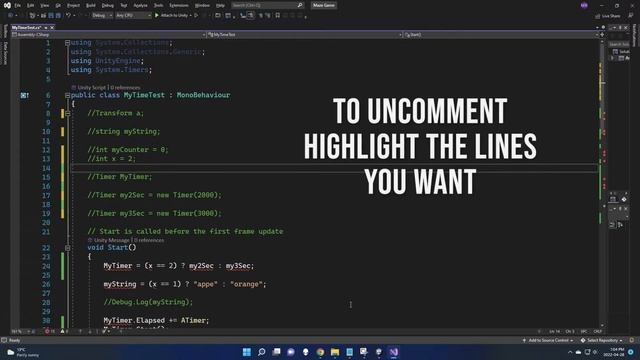Open the Windows Start menu
The image size is (640, 360).
coord(247,352)
